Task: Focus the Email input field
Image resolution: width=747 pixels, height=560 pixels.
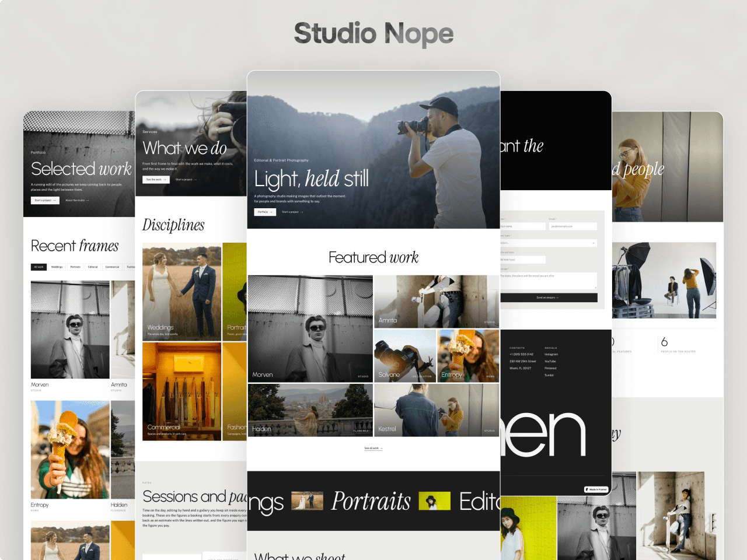Action: tap(573, 226)
